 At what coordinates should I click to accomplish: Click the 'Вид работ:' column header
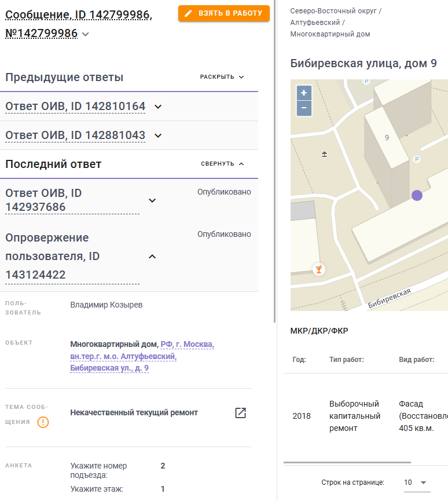coord(416,360)
